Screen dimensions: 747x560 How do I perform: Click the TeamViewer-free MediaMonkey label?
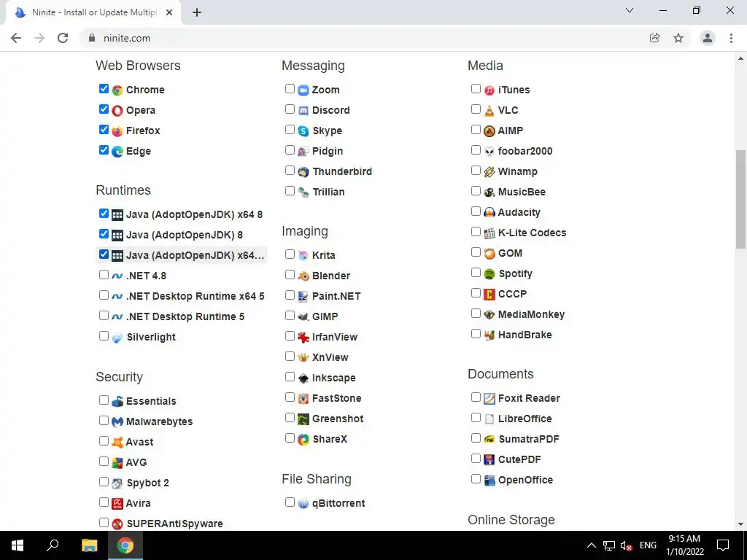coord(531,315)
